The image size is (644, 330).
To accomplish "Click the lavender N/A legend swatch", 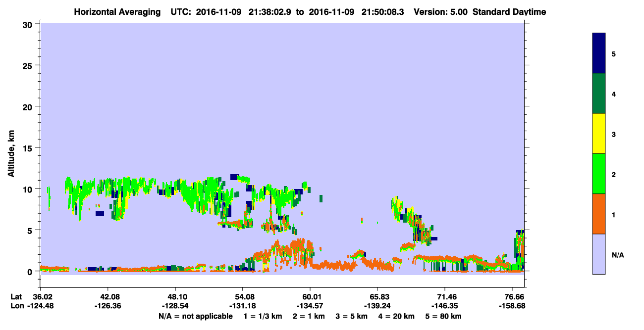I will coord(599,254).
